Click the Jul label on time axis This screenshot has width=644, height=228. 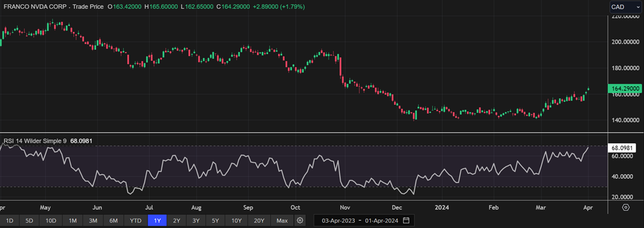pos(149,207)
